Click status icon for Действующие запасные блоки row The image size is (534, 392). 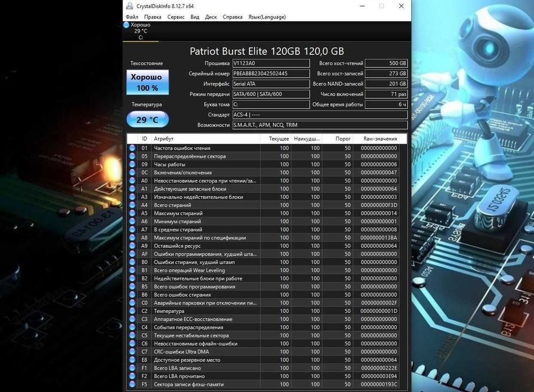click(132, 188)
